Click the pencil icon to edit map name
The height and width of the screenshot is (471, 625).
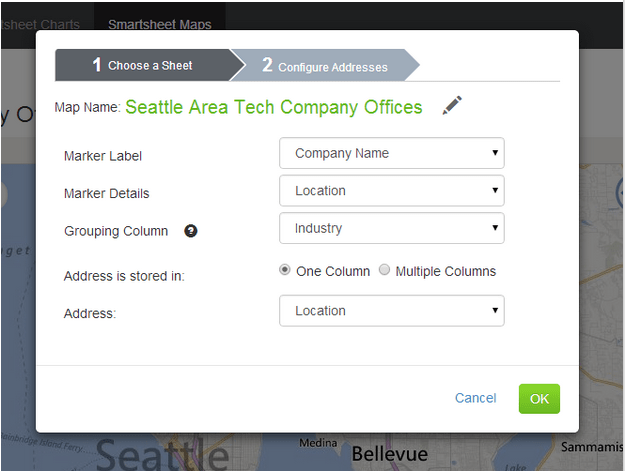tap(452, 105)
